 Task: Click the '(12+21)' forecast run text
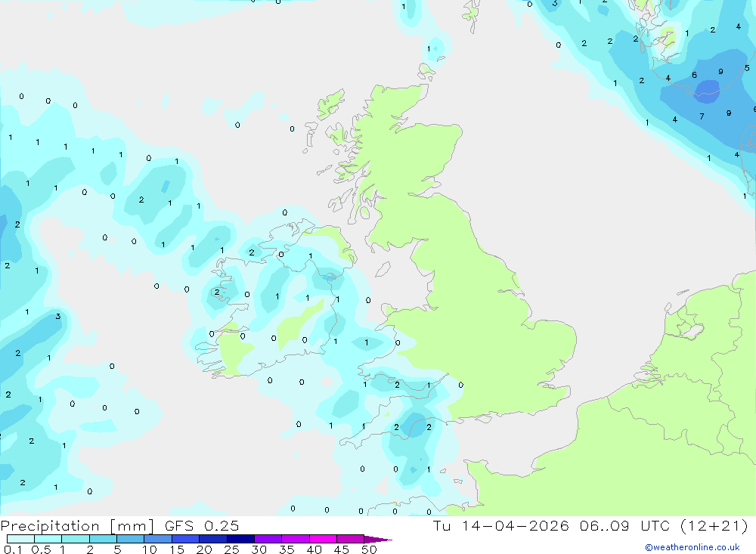click(x=714, y=526)
